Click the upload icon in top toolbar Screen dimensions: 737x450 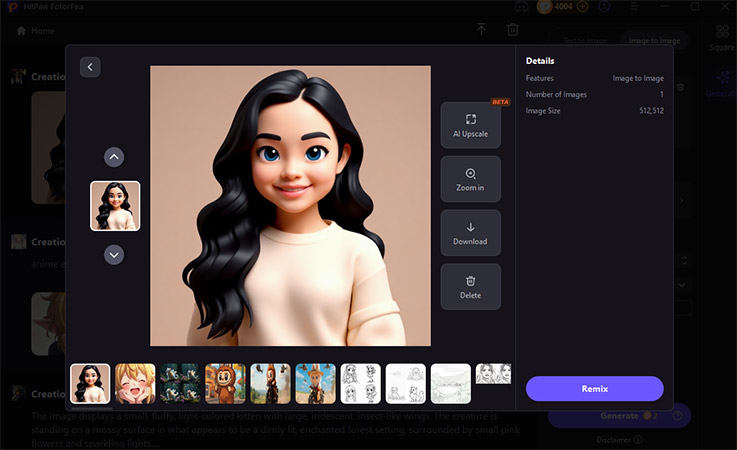point(481,31)
